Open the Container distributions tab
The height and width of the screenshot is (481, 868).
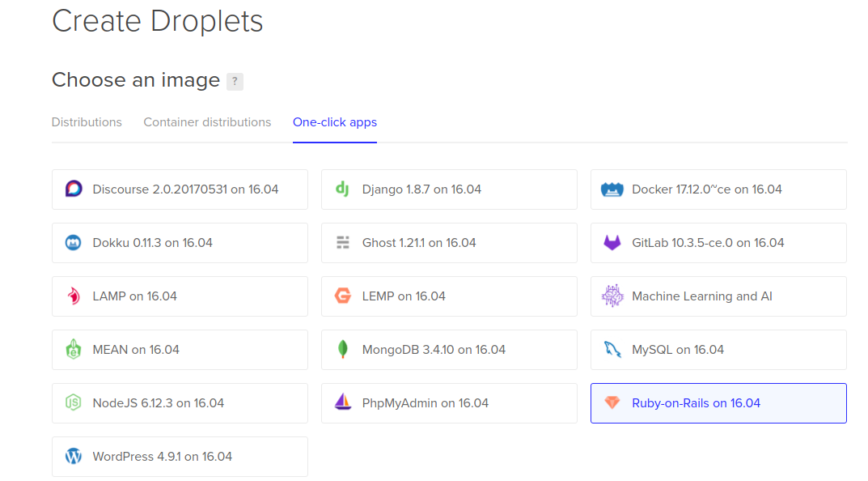[x=207, y=122]
